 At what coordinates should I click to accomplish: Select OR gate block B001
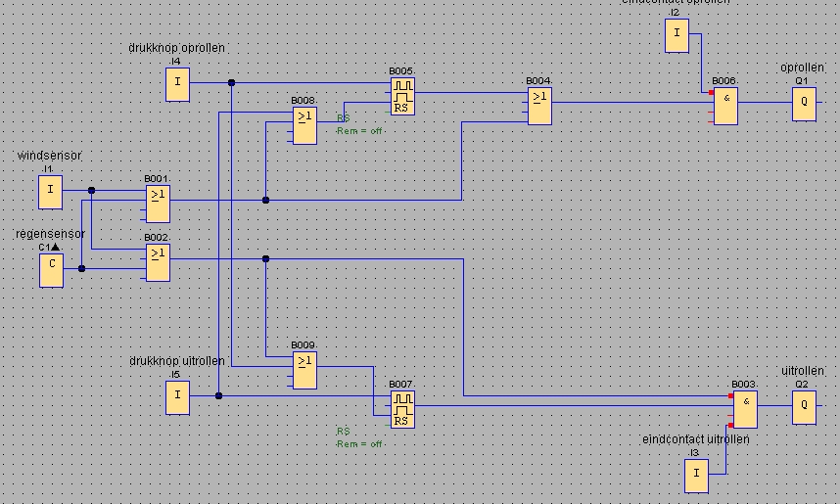point(158,204)
